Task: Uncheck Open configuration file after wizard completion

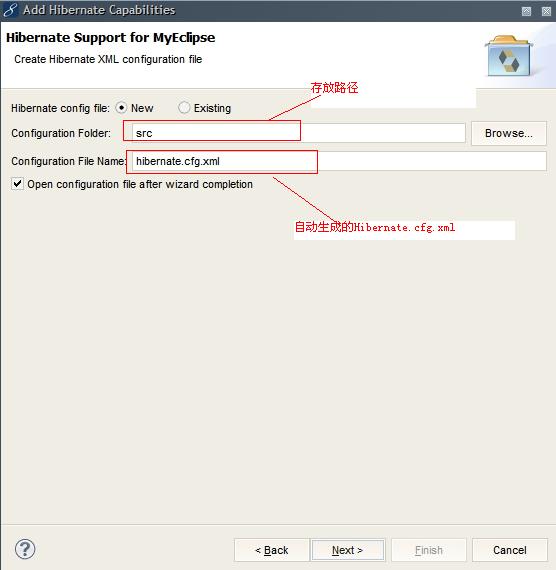Action: [x=17, y=184]
